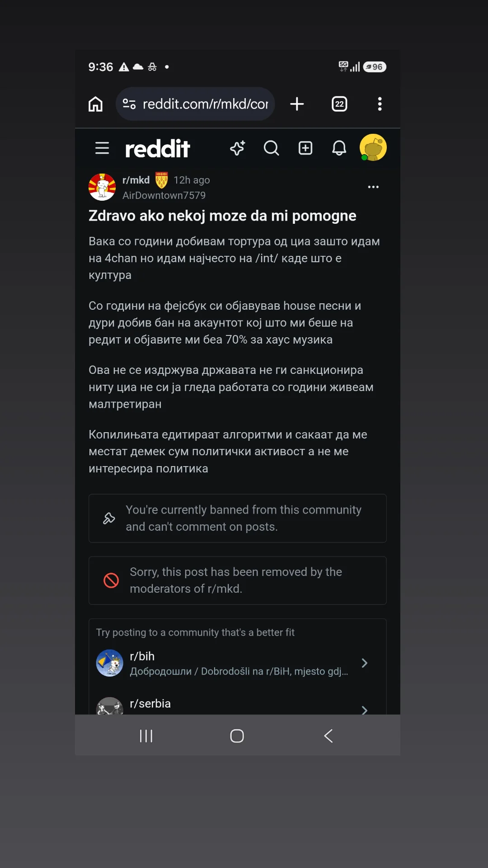Open a new browser tab with the plus icon
The width and height of the screenshot is (488, 868).
coord(297,104)
